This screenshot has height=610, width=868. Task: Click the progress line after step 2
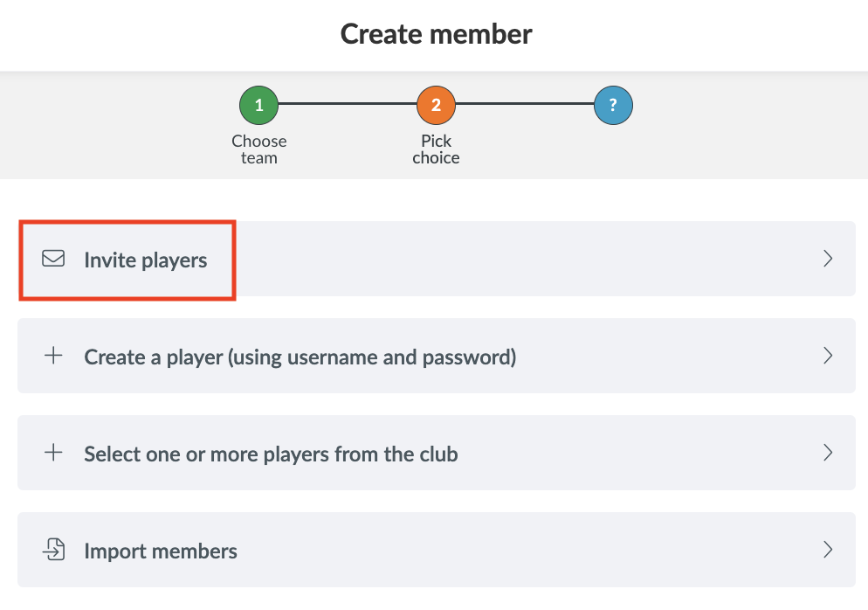pyautogui.click(x=524, y=105)
